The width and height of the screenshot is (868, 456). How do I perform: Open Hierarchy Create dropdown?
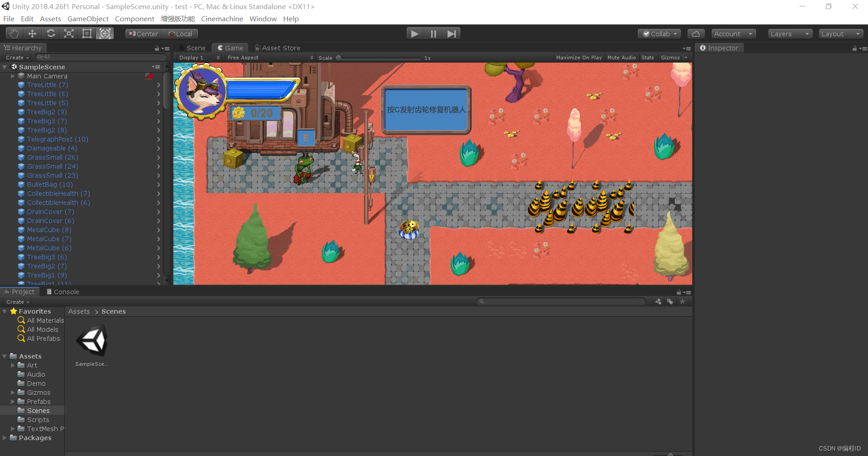coord(17,58)
